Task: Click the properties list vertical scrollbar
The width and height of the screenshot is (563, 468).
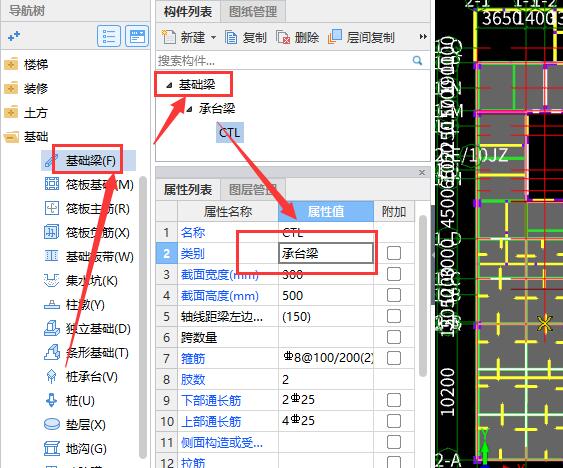Action: (423, 295)
